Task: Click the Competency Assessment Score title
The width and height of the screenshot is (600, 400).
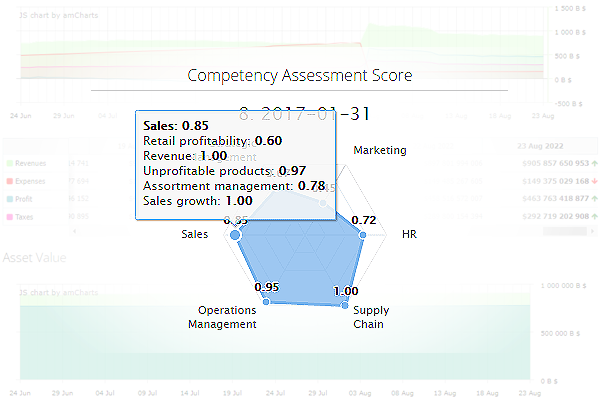Action: tap(300, 75)
